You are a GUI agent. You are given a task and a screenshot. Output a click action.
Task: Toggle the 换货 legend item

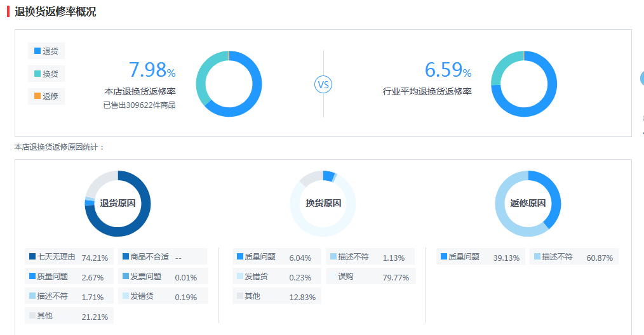coord(46,74)
